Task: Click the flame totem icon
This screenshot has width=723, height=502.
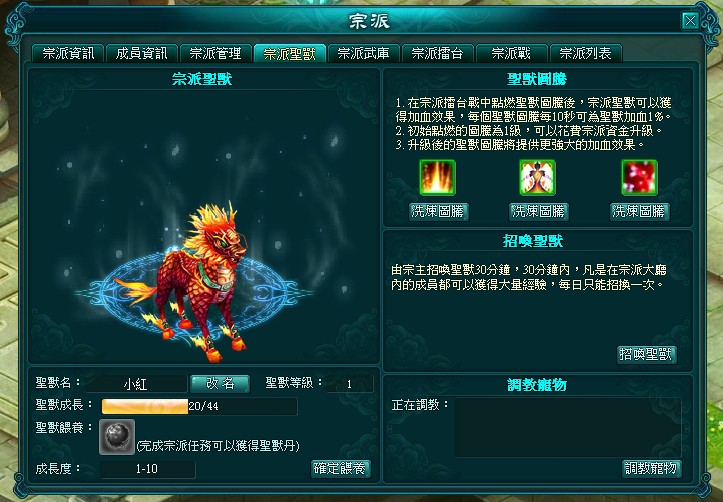Action: click(x=437, y=177)
